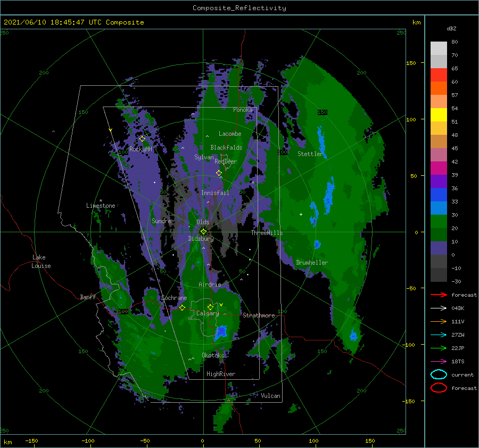Click the Calgary city label

pos(208,313)
